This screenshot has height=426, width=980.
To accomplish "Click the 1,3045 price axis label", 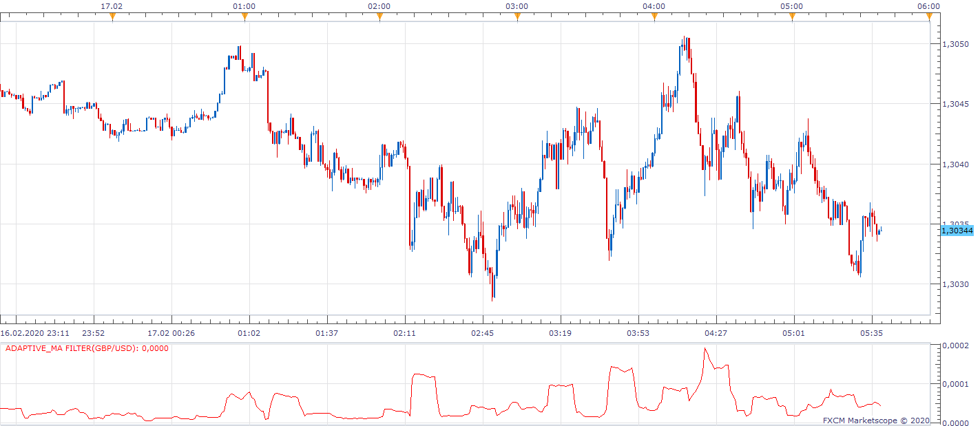I will click(x=956, y=104).
